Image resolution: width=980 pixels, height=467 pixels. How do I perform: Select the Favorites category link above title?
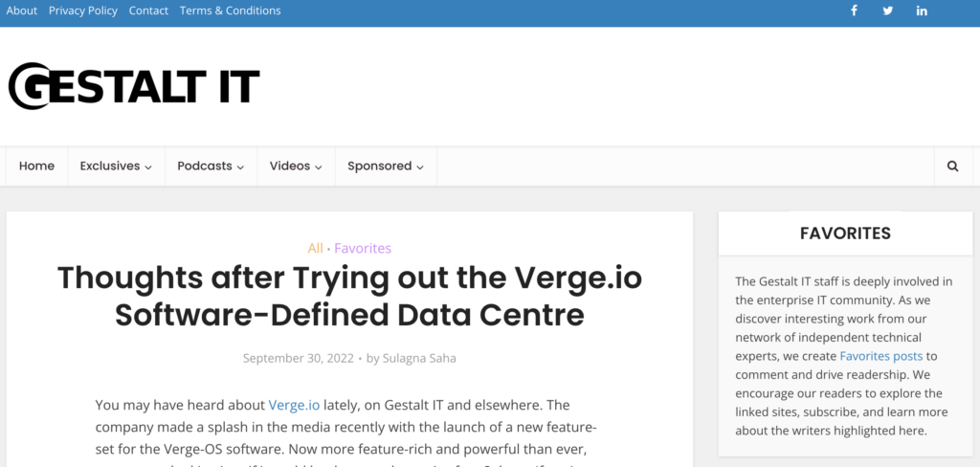(363, 248)
